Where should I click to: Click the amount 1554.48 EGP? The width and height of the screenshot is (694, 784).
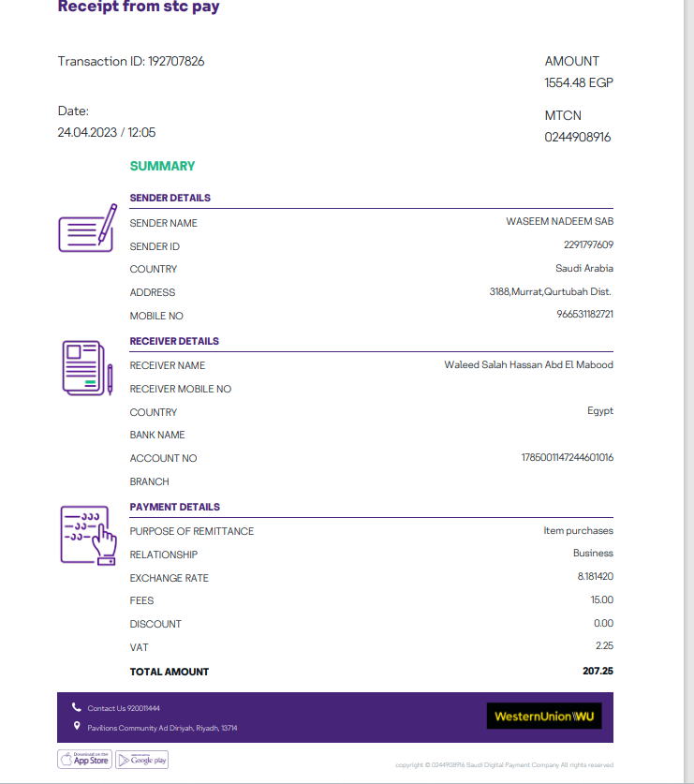[579, 83]
